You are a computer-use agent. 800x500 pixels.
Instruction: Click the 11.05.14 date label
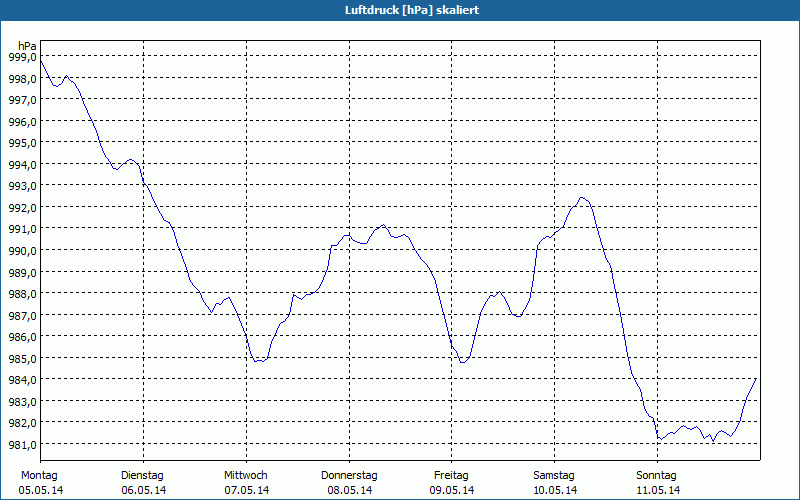pos(658,491)
